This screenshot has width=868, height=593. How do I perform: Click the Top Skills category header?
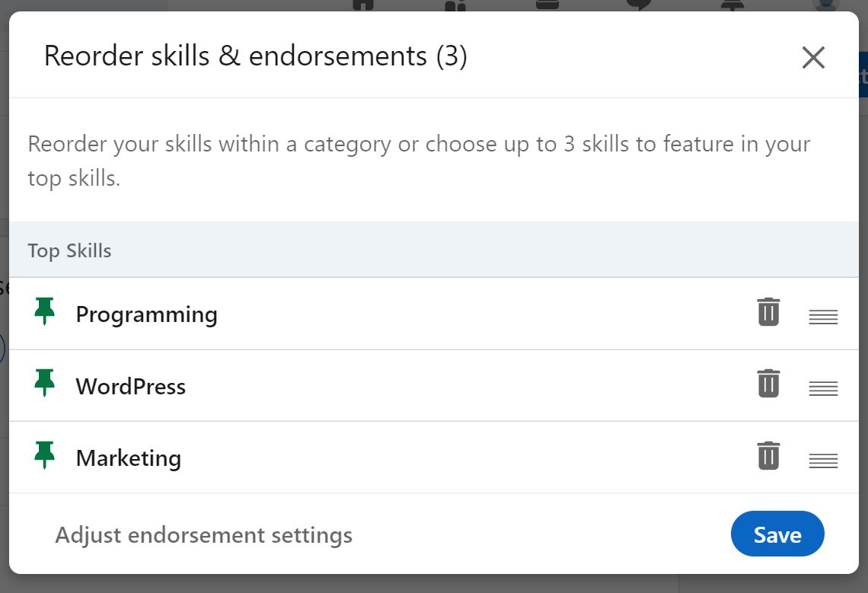coord(69,250)
